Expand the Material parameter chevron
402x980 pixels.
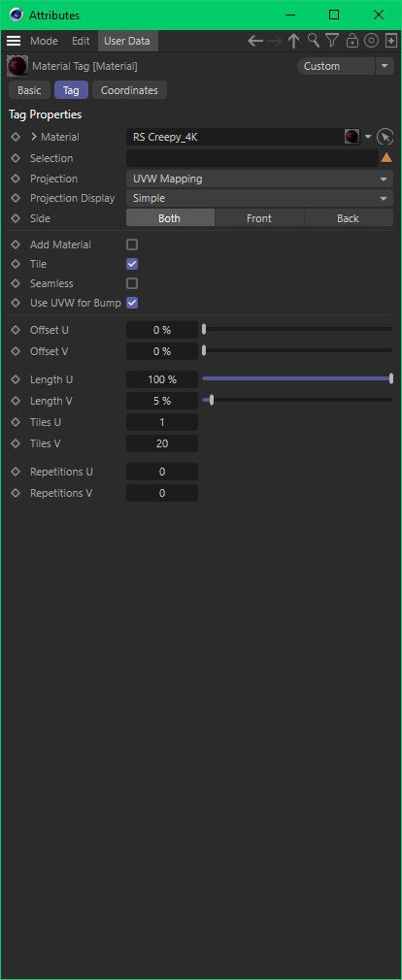(x=34, y=137)
